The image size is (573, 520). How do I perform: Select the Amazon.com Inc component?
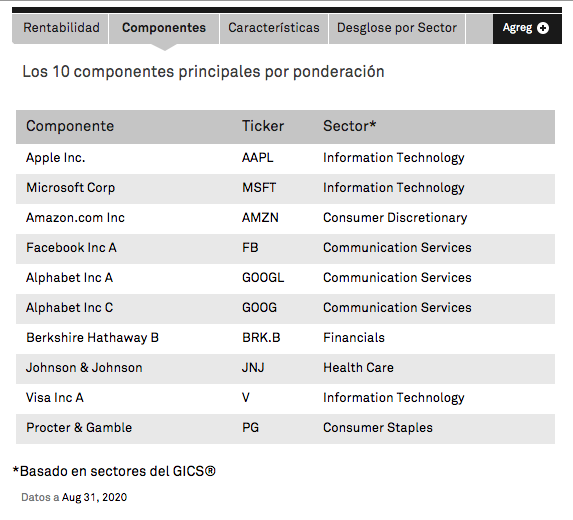tap(75, 218)
